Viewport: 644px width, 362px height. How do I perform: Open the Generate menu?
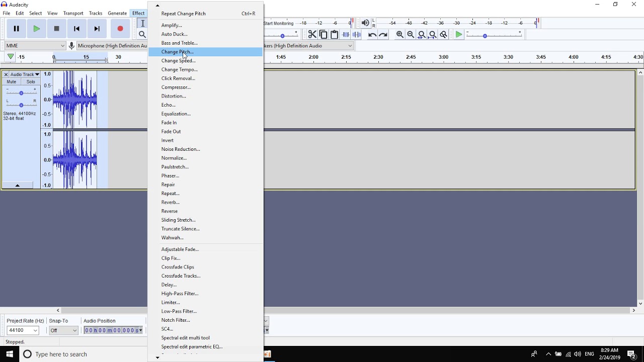pyautogui.click(x=117, y=14)
